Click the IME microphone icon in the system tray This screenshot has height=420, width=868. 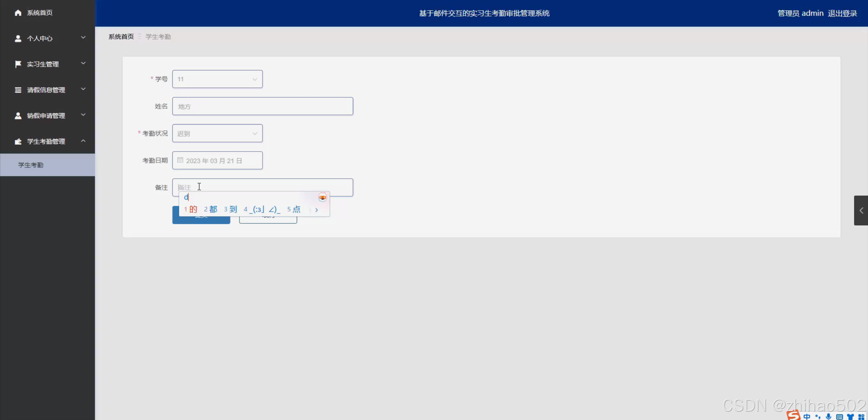click(x=828, y=417)
